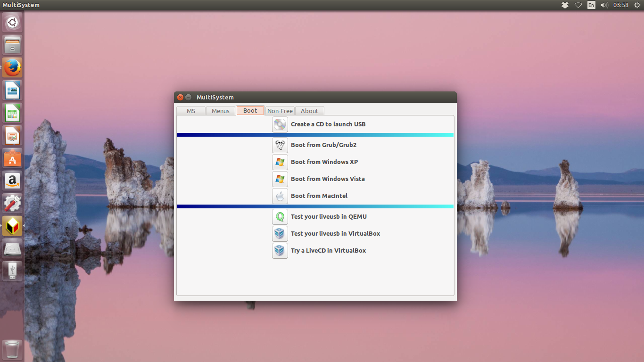Click the MultiSystem icon in the dock

(12, 226)
